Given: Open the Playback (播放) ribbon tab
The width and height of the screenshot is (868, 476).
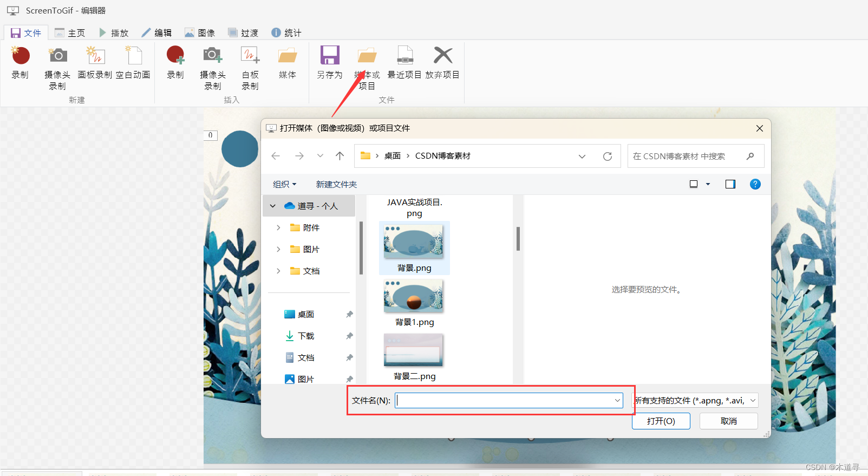Looking at the screenshot, I should (x=114, y=33).
